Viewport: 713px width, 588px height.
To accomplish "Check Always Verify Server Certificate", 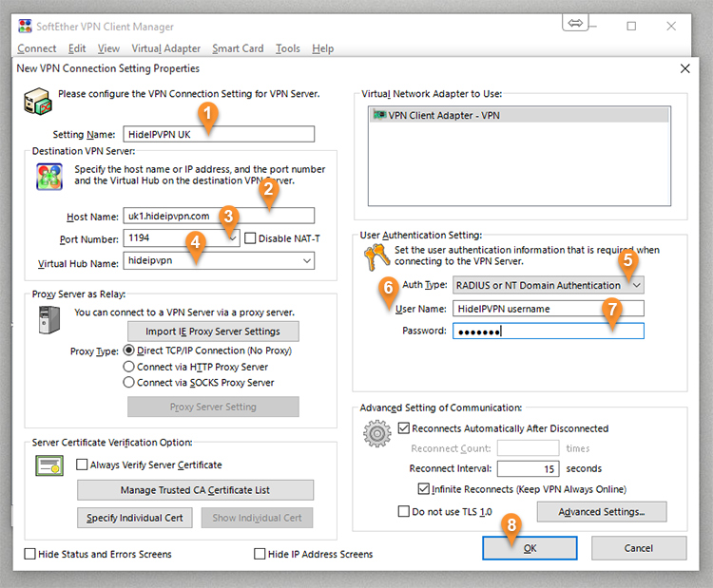I will (82, 465).
